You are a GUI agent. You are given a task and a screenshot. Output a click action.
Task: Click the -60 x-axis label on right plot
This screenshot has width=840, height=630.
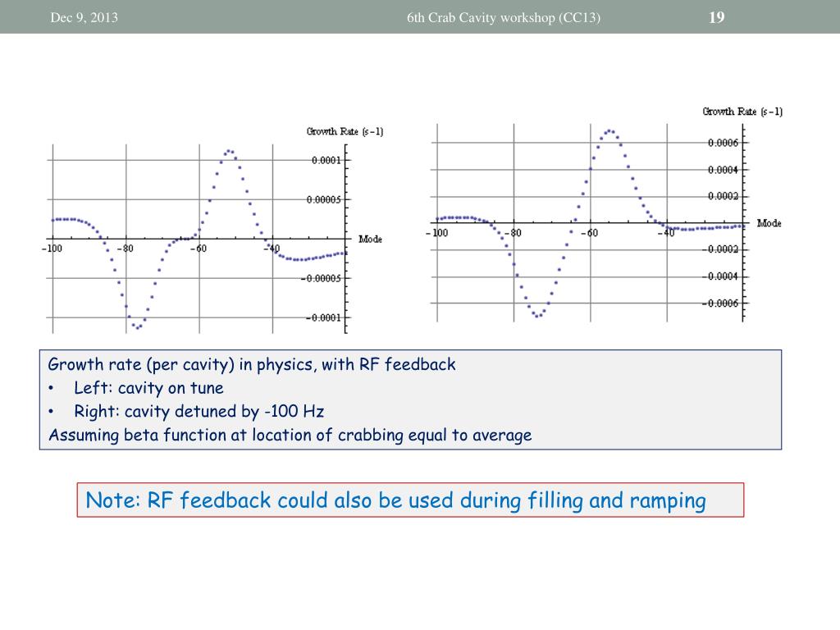click(x=589, y=233)
